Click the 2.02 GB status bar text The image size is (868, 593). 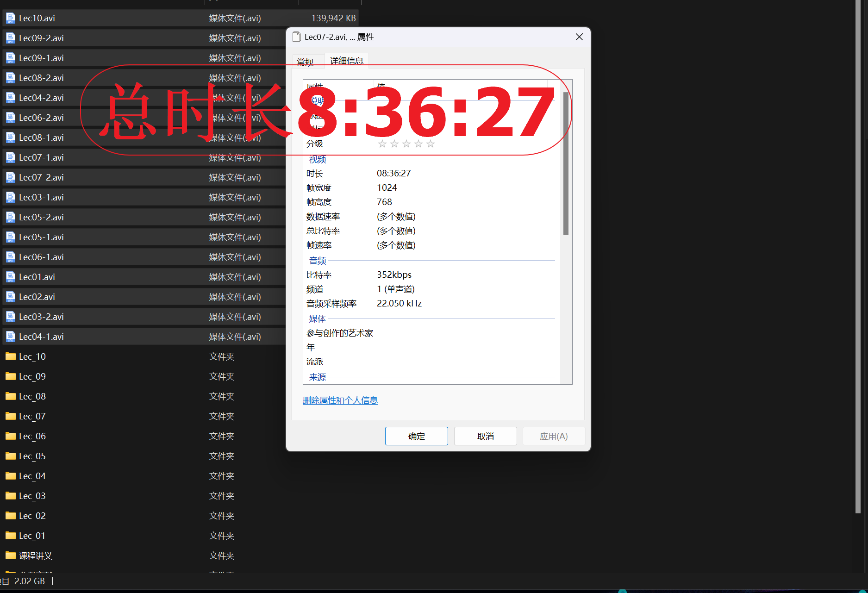[30, 581]
